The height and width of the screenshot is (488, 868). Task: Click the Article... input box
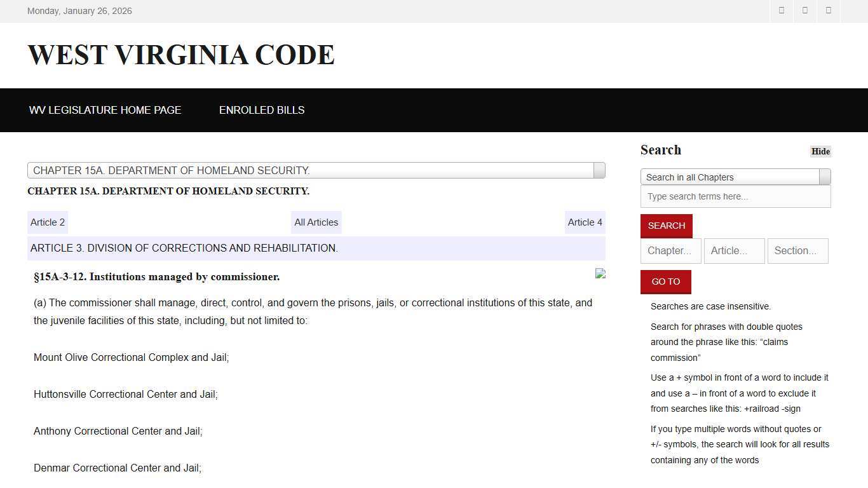(x=734, y=250)
